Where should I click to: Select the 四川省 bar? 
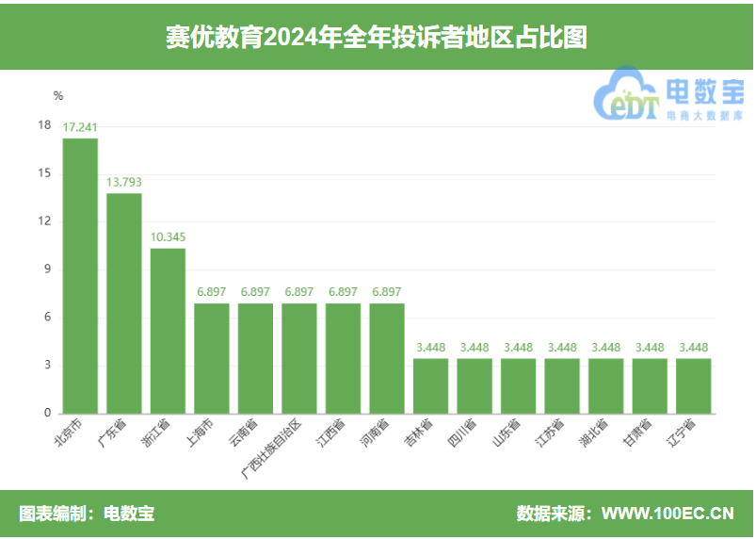[x=475, y=386]
